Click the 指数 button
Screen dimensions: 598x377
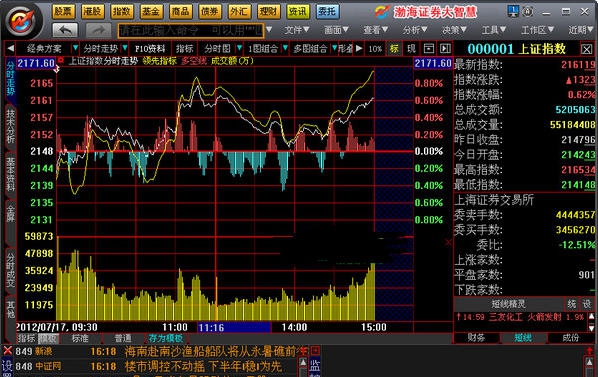point(122,11)
